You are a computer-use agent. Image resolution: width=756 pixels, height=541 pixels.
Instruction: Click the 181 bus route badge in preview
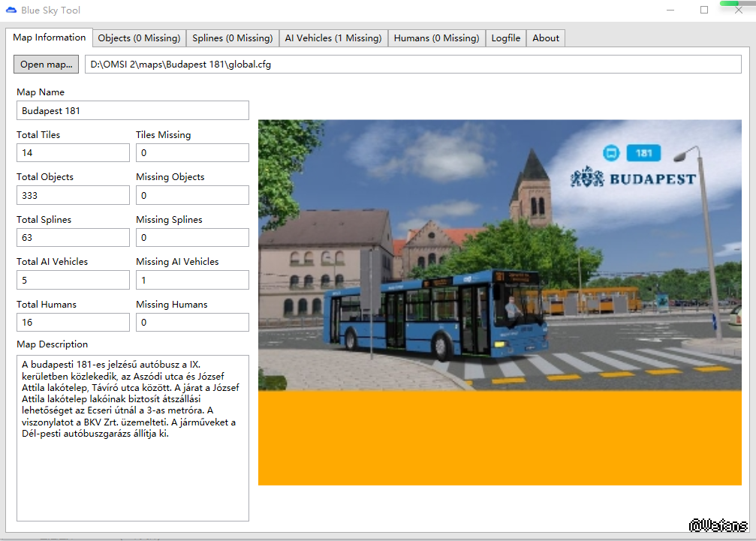click(x=643, y=153)
